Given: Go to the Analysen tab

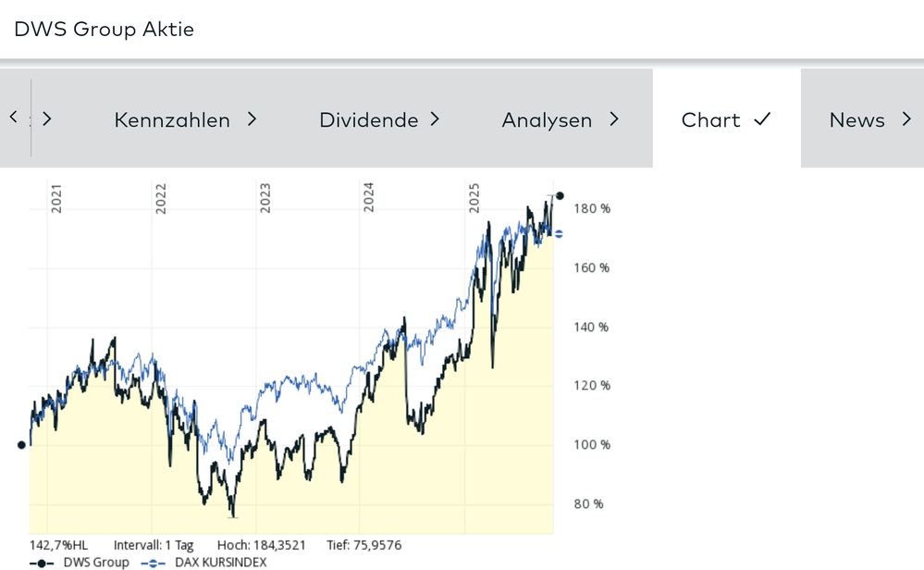Looking at the screenshot, I should (547, 120).
